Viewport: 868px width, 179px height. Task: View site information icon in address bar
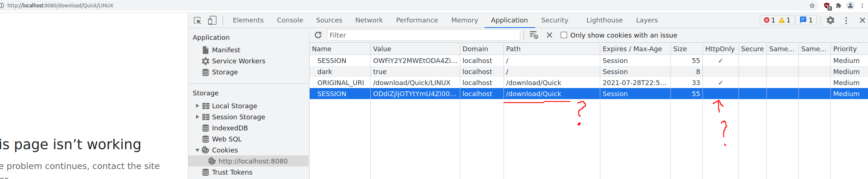pyautogui.click(x=2, y=6)
